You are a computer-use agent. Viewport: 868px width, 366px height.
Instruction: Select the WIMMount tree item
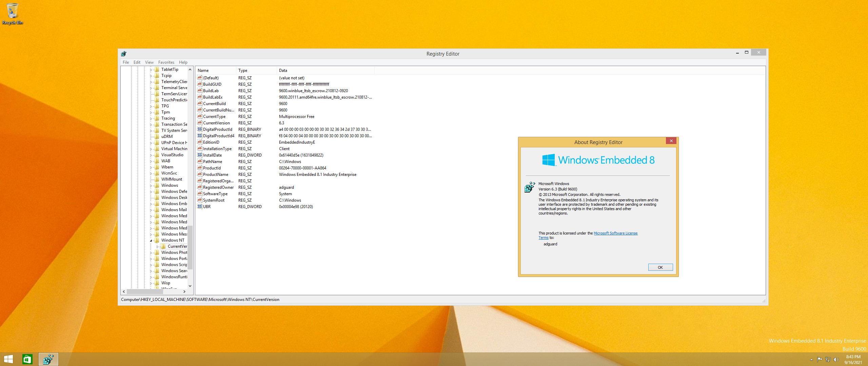coord(172,179)
